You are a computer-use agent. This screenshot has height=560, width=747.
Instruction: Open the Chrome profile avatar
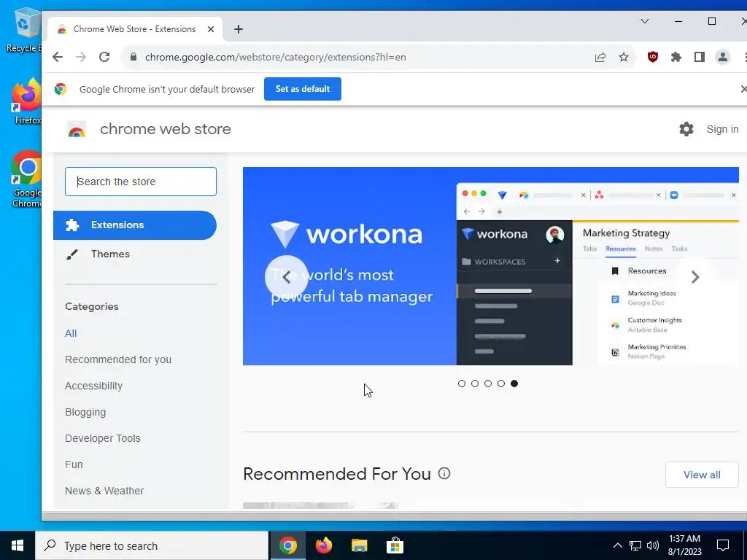click(723, 57)
